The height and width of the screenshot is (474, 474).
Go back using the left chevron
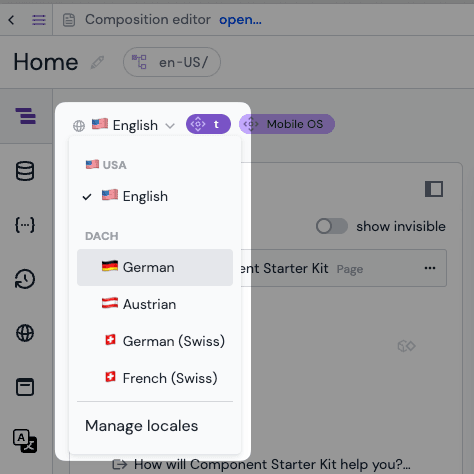(11, 20)
